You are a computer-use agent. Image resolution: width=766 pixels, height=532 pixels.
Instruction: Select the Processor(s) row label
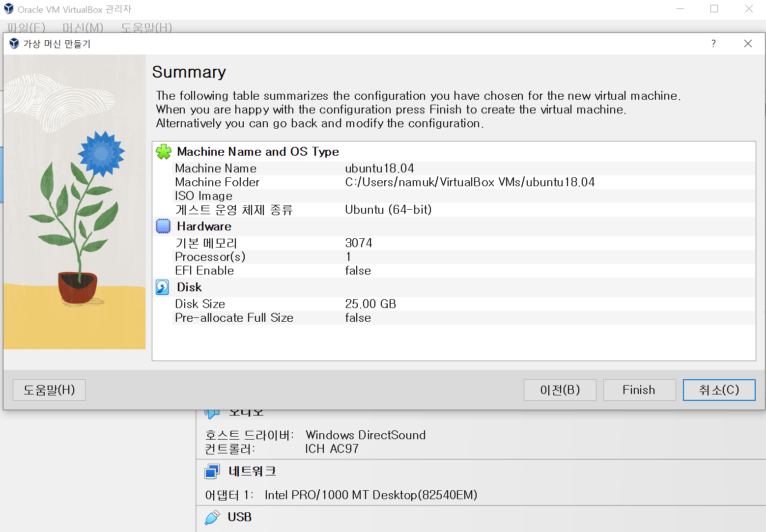210,257
